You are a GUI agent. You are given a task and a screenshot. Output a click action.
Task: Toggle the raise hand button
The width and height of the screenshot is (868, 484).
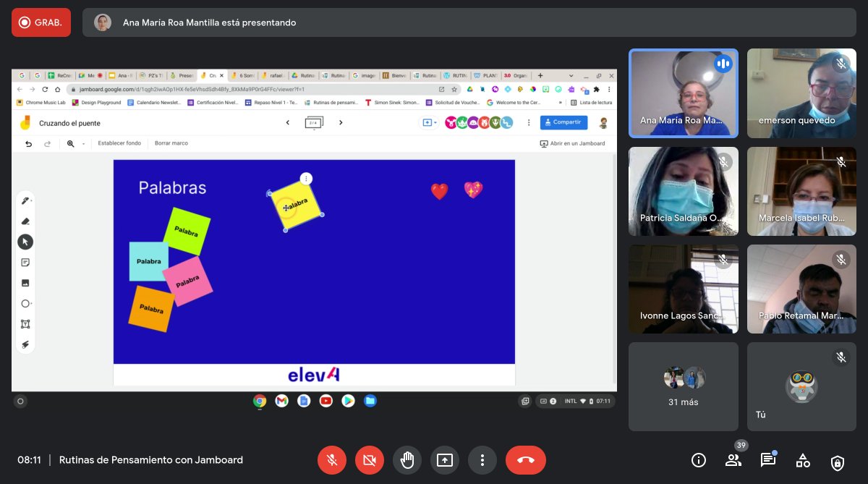click(x=407, y=460)
